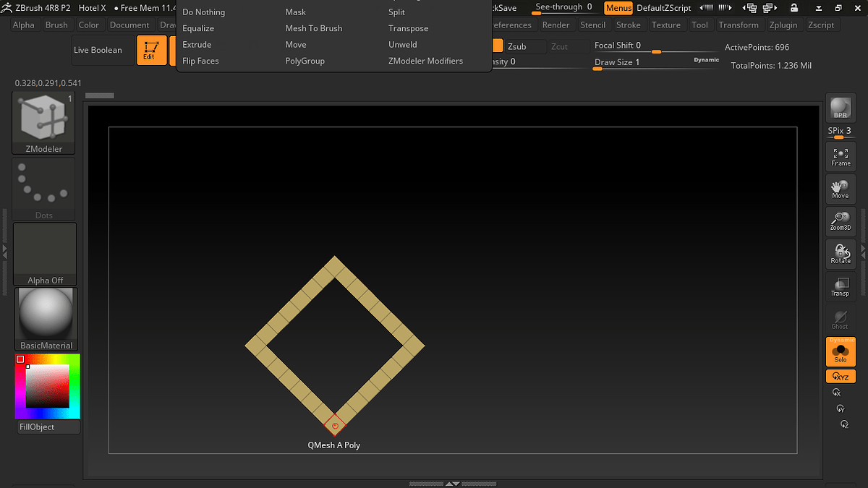The image size is (868, 488).
Task: Open the Document menu
Action: (129, 25)
